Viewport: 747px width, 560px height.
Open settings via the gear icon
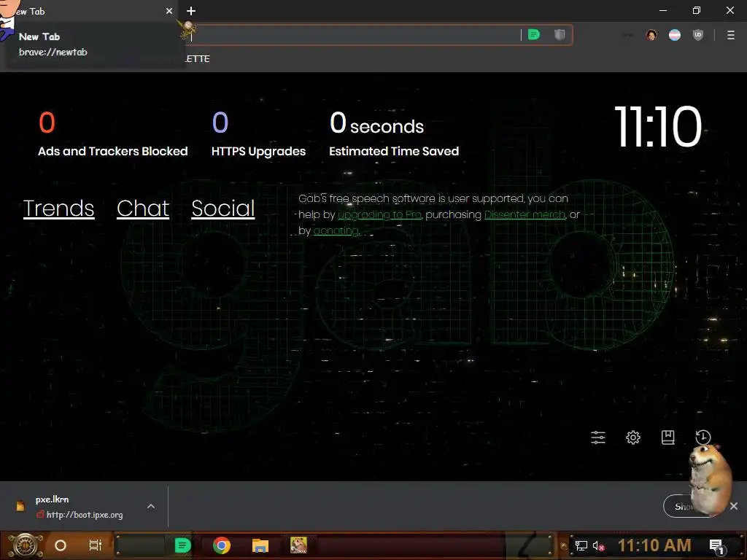click(x=633, y=437)
